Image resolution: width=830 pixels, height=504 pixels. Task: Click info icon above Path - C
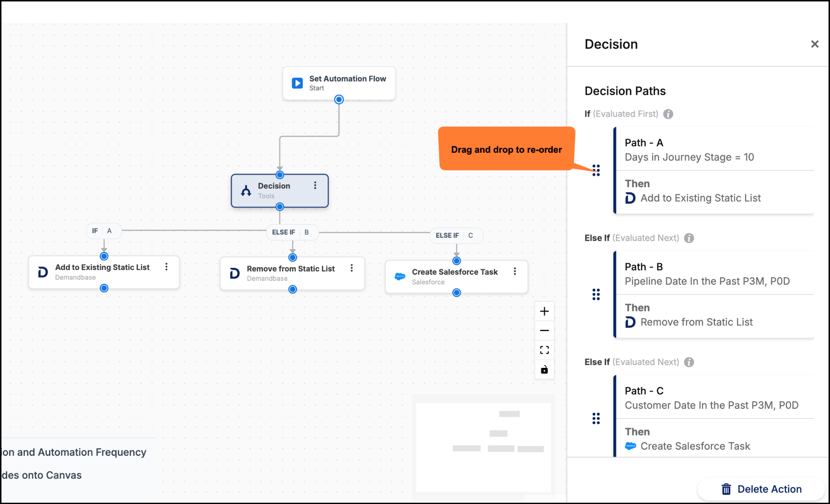(x=689, y=362)
